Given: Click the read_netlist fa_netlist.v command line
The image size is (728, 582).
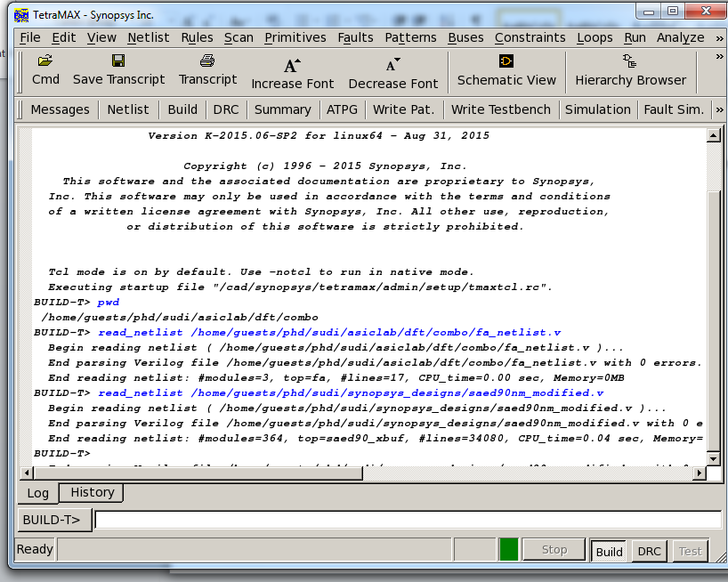Looking at the screenshot, I should 329,333.
